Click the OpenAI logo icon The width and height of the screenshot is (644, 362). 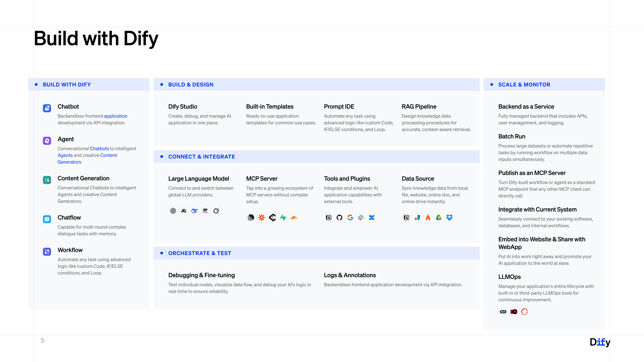click(173, 211)
